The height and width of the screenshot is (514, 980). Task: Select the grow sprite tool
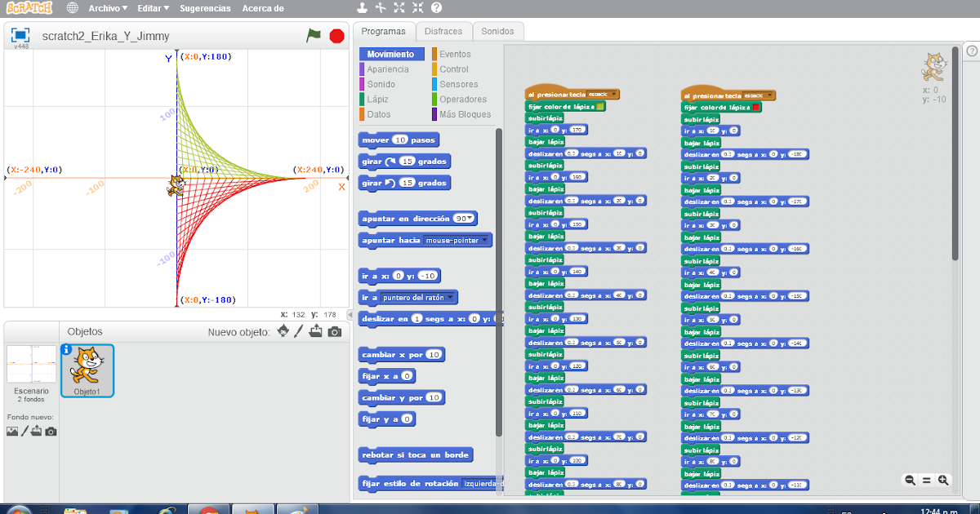click(x=399, y=7)
